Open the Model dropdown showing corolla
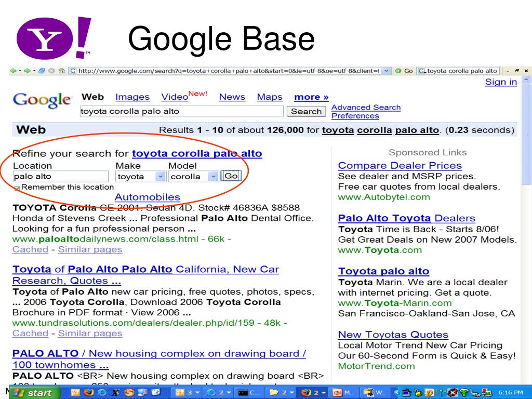532x399 pixels. [x=193, y=177]
